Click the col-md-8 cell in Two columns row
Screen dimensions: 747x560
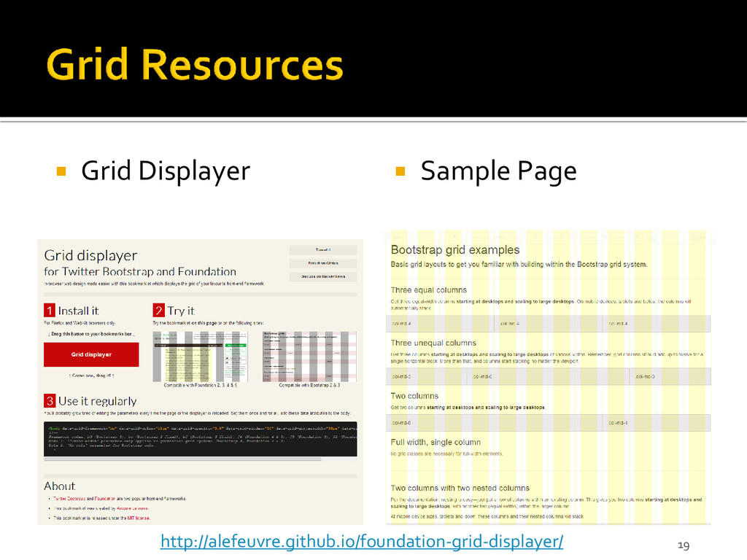pyautogui.click(x=495, y=423)
